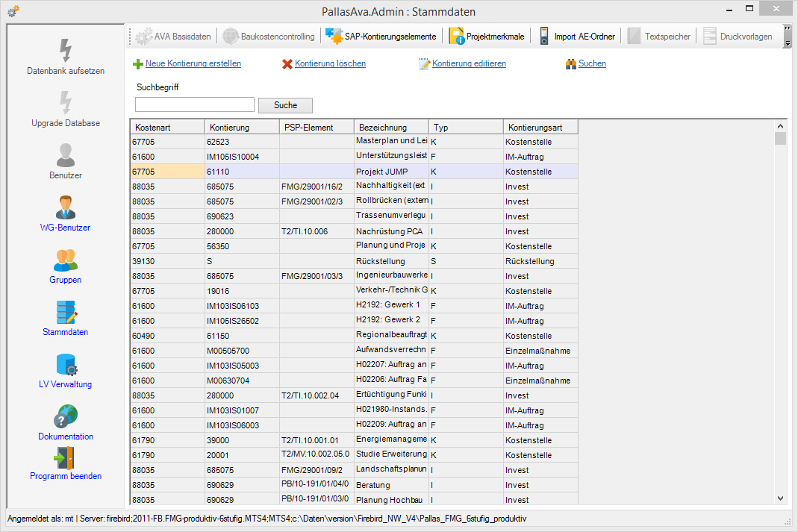Click the SAP-Kontierungselemente puzzle icon

[x=334, y=36]
